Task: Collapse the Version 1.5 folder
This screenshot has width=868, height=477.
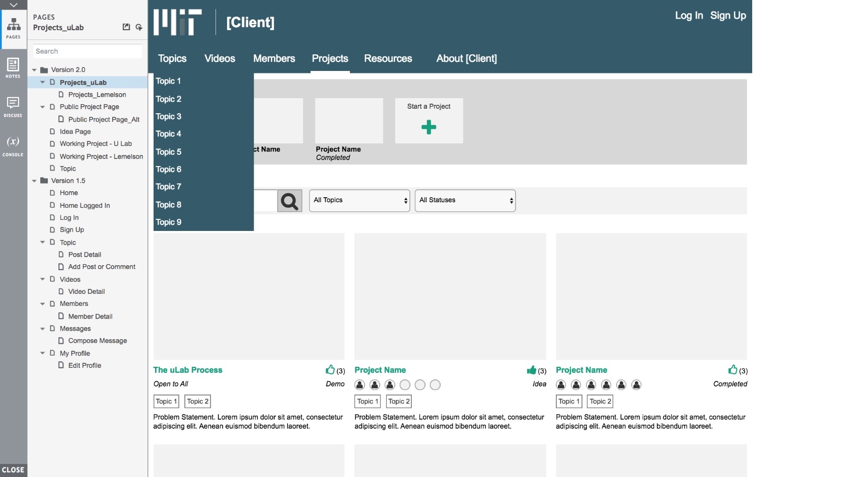Action: pyautogui.click(x=34, y=181)
